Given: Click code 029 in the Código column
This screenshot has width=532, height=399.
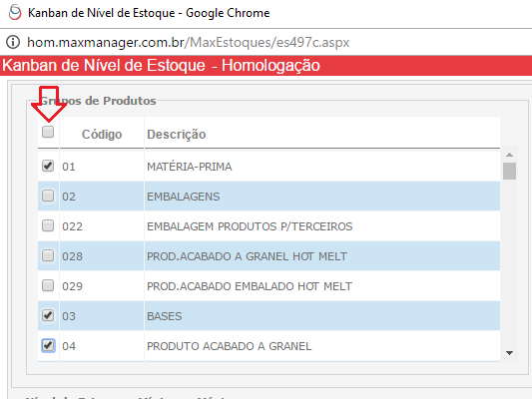Looking at the screenshot, I should pos(72,286).
